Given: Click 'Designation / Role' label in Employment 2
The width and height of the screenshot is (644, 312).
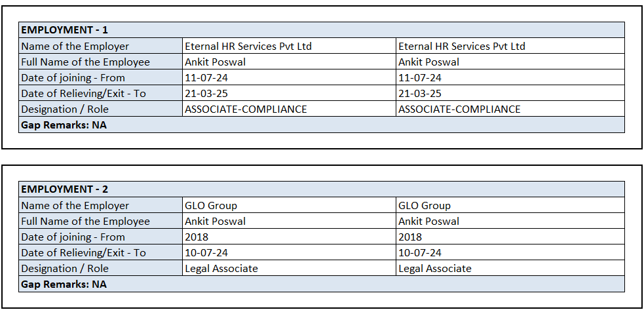Looking at the screenshot, I should tap(65, 269).
